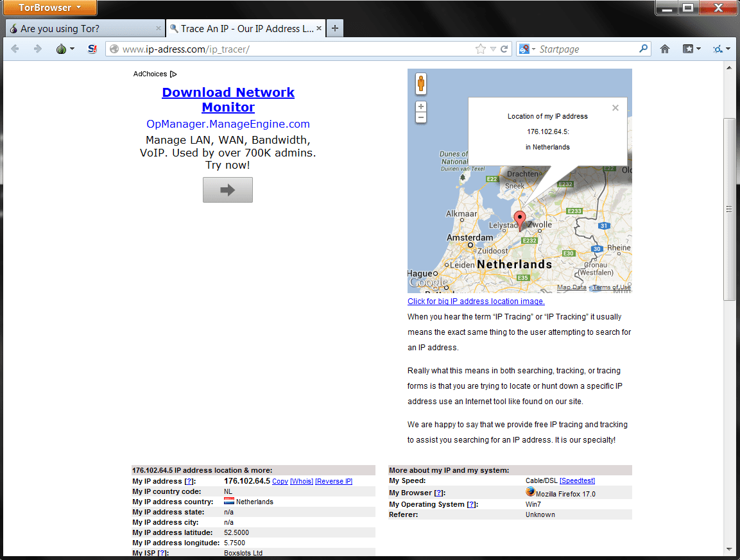Select the country code value NL
The width and height of the screenshot is (740, 560).
tap(228, 491)
